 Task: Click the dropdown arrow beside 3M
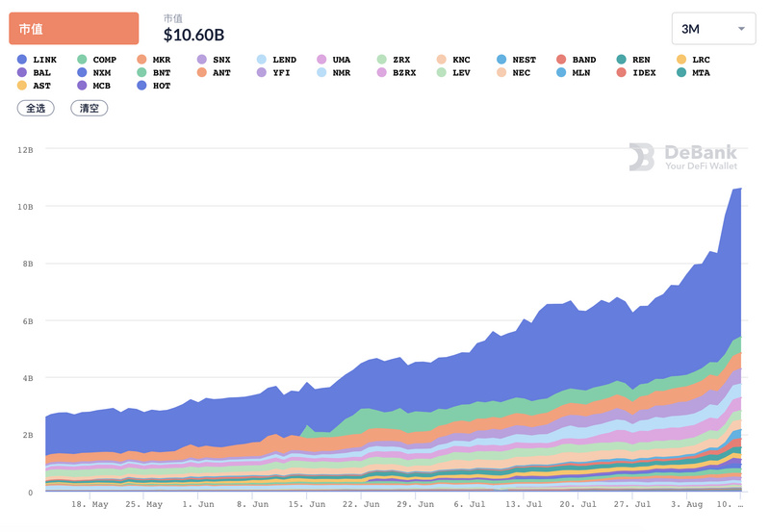(741, 29)
